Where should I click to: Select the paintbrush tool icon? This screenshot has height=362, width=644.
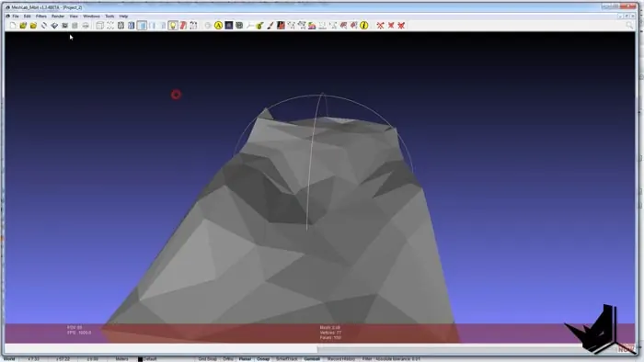(270, 26)
